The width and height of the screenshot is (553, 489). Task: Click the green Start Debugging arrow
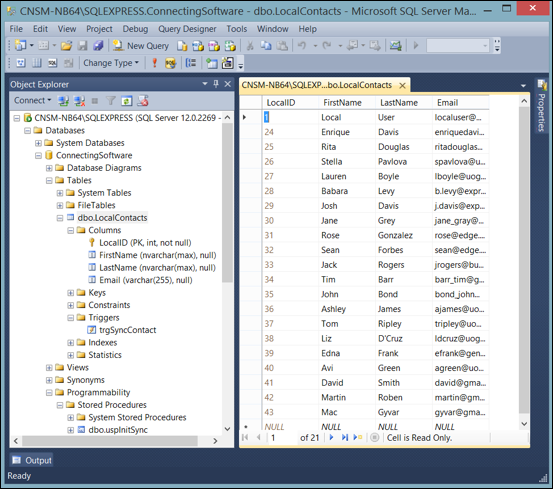416,45
